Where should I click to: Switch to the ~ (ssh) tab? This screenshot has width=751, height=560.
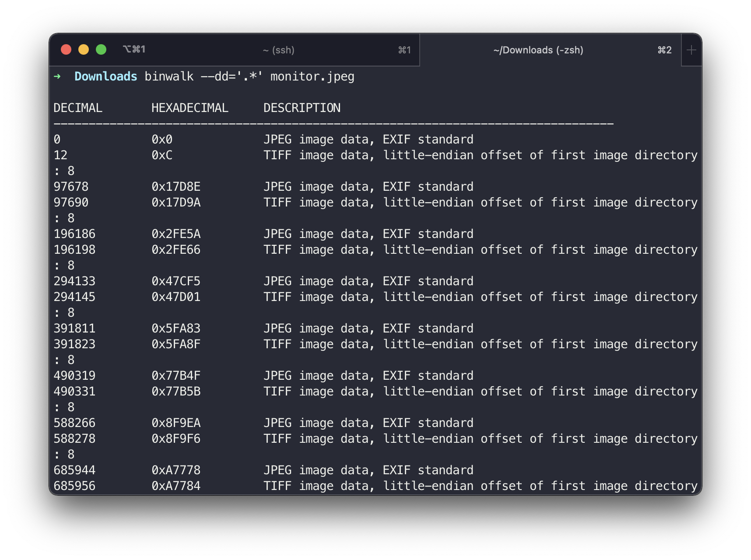click(278, 50)
